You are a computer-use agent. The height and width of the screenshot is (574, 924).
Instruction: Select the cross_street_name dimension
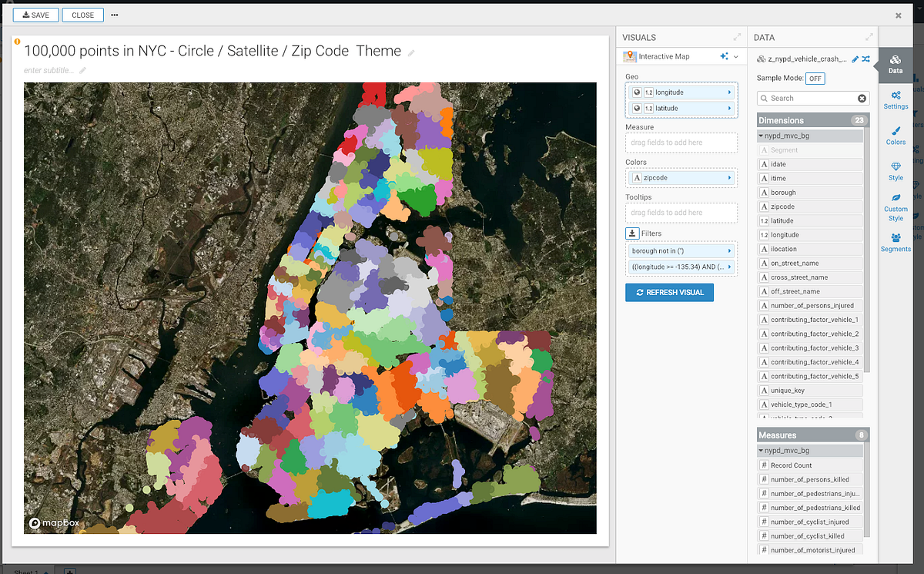pyautogui.click(x=810, y=277)
